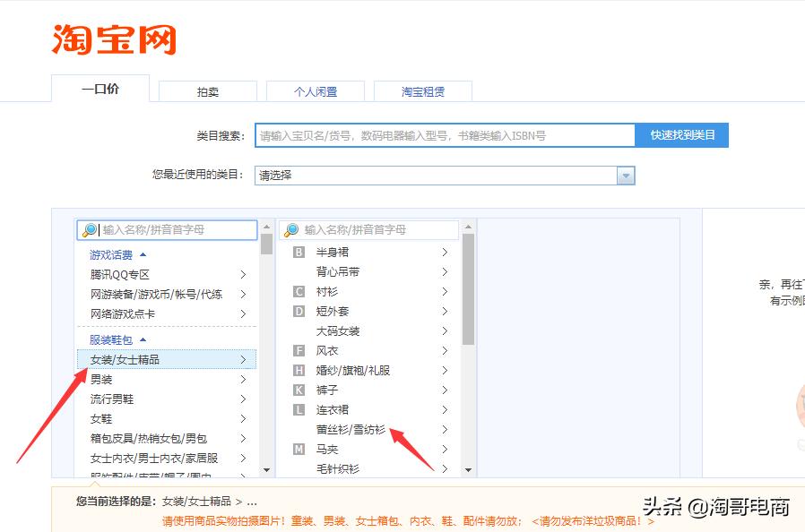Click the magnifier icon in the second category search box

coord(290,229)
